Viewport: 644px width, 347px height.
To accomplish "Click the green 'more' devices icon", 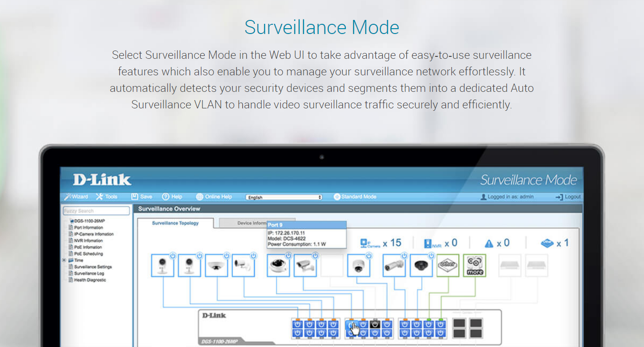I will [474, 265].
